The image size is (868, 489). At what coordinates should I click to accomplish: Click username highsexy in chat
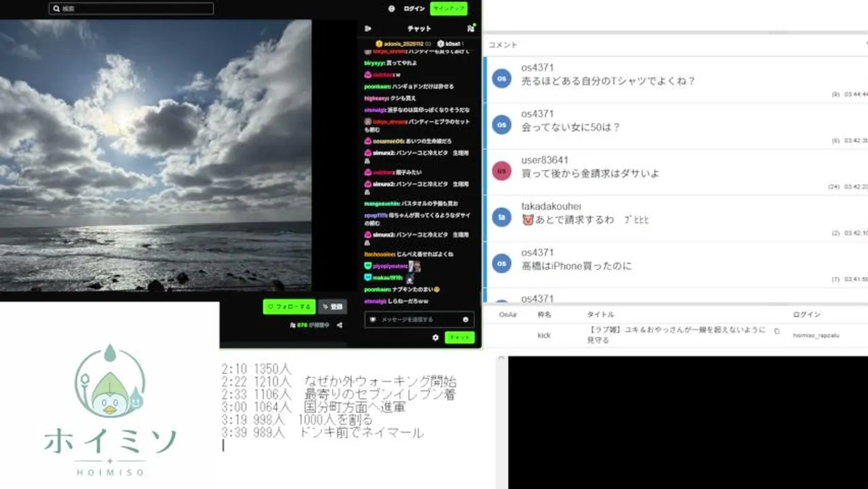coord(376,98)
